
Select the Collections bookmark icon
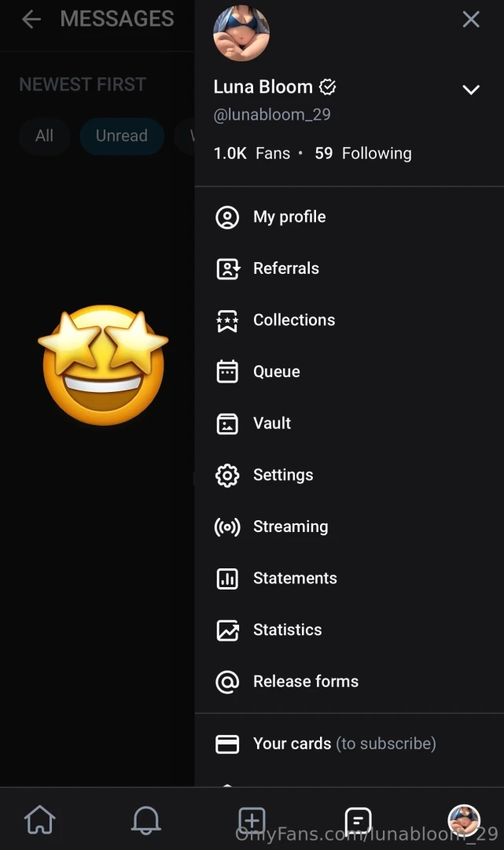coord(227,320)
